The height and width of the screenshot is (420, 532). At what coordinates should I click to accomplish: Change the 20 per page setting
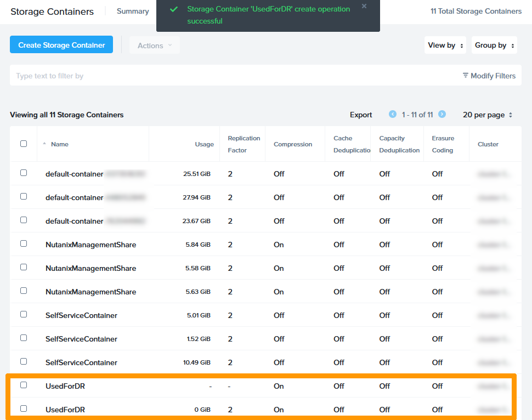pos(488,115)
